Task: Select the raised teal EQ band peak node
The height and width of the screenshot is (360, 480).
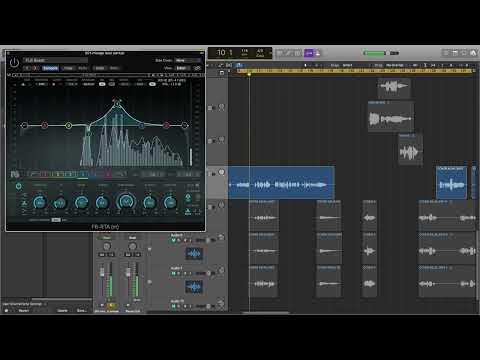Action: coord(117,104)
